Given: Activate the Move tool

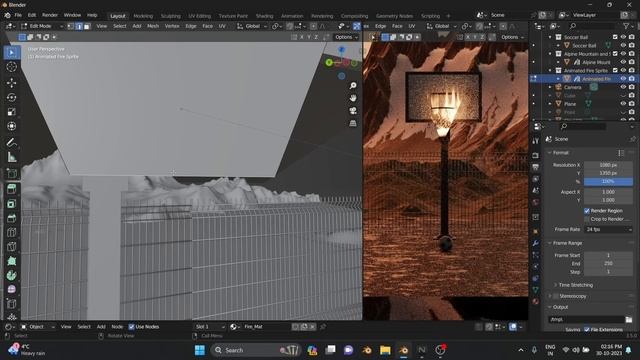Looking at the screenshot, I should point(11,83).
